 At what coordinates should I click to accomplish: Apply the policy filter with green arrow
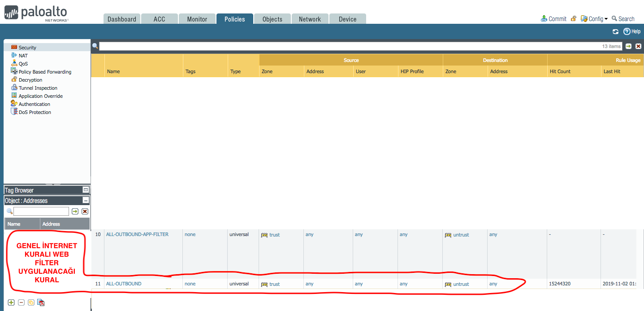pyautogui.click(x=628, y=46)
